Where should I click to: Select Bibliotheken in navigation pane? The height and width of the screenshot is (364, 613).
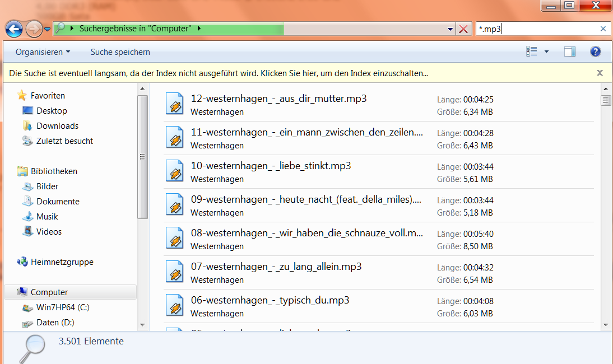[54, 171]
